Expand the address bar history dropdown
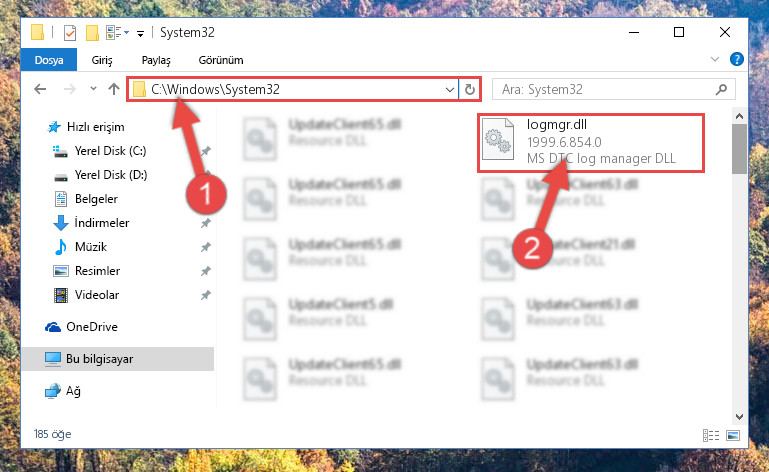Image resolution: width=769 pixels, height=472 pixels. [449, 89]
